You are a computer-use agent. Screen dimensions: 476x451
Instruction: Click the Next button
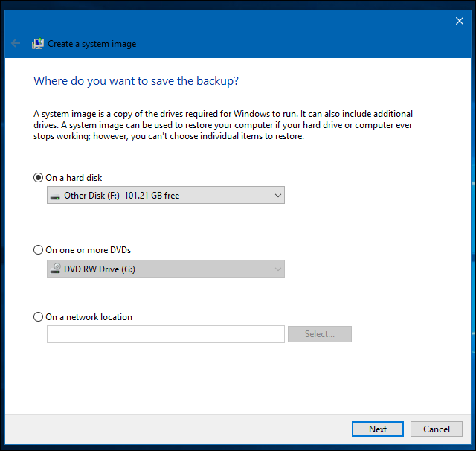click(x=378, y=429)
